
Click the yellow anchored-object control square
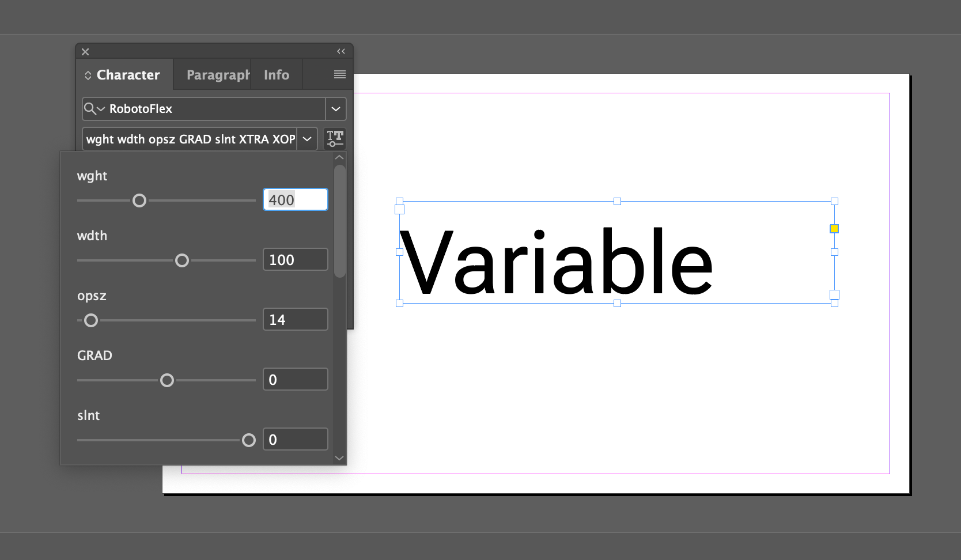[x=834, y=229]
